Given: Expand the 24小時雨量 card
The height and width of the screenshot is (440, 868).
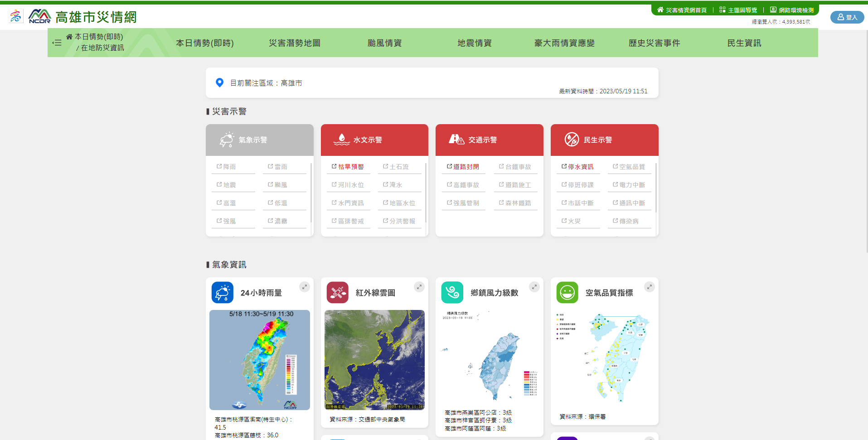Looking at the screenshot, I should tap(305, 287).
